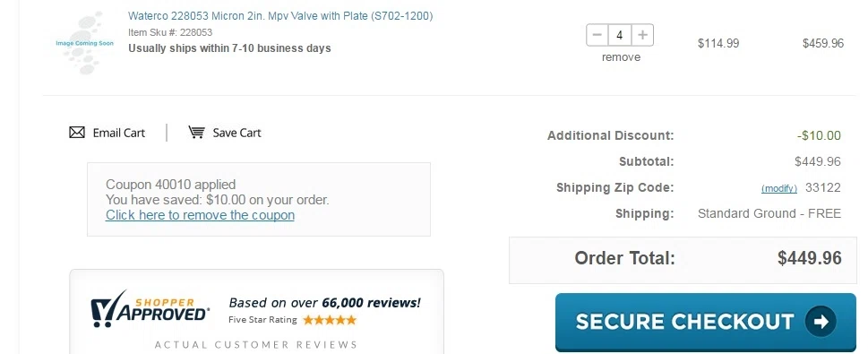868x354 pixels.
Task: Increase quantity with the plus button
Action: point(642,36)
